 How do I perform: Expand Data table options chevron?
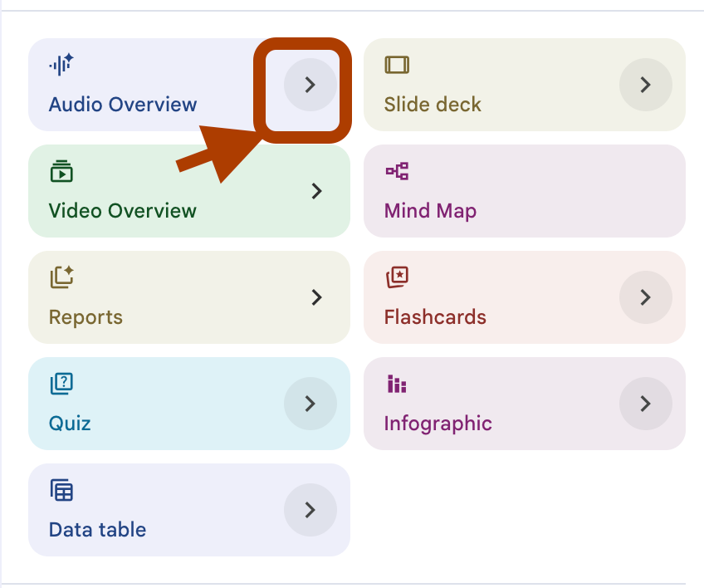click(310, 510)
